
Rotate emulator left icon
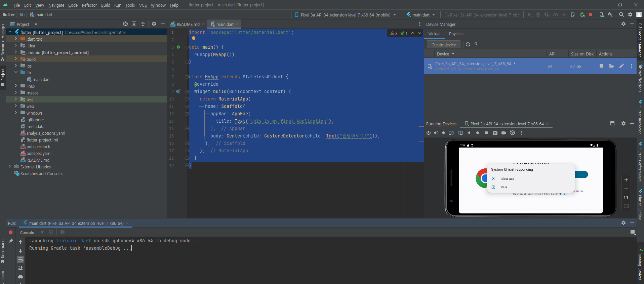tap(451, 133)
